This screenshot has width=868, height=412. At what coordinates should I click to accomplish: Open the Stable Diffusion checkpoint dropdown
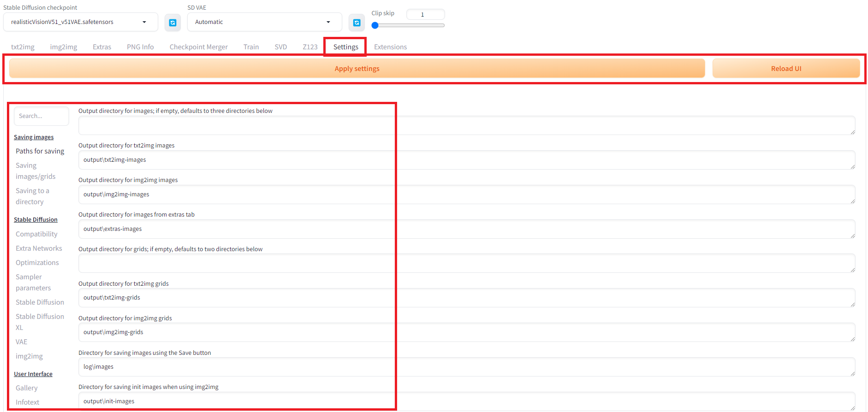coord(81,22)
